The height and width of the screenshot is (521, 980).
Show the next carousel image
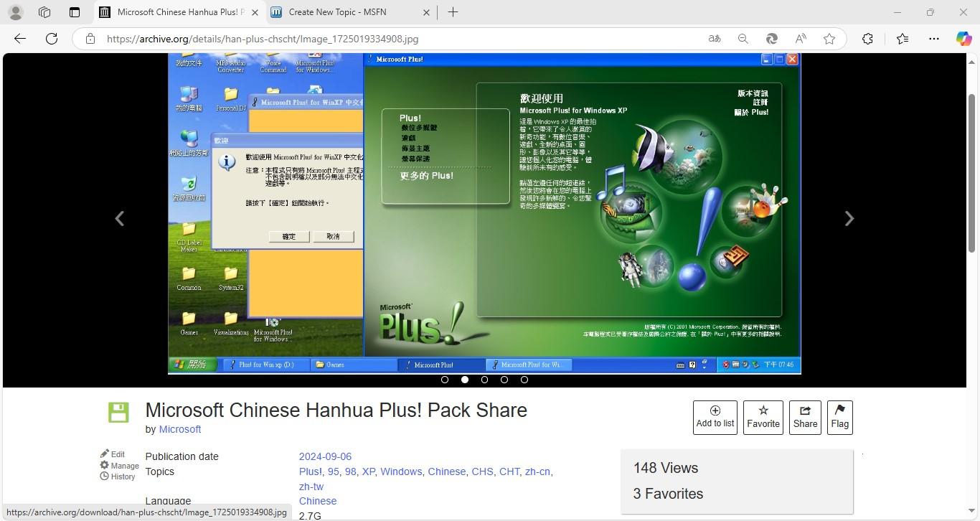tap(849, 218)
